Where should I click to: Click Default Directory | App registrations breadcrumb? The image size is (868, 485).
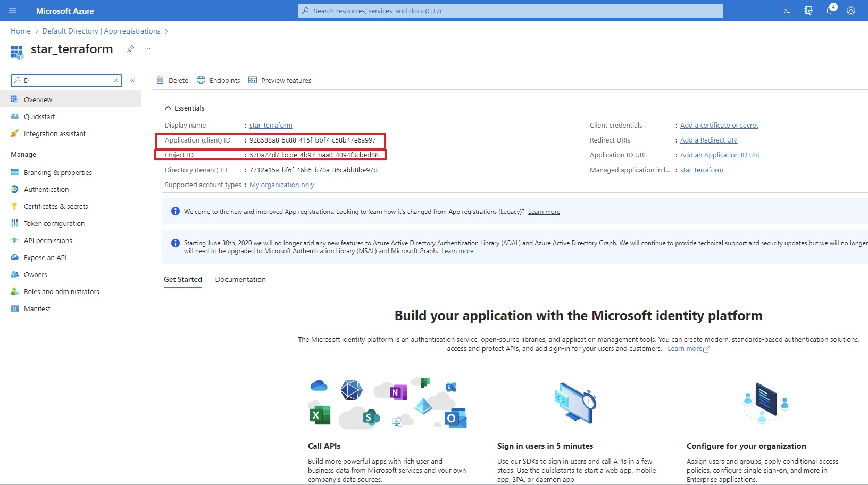click(101, 31)
